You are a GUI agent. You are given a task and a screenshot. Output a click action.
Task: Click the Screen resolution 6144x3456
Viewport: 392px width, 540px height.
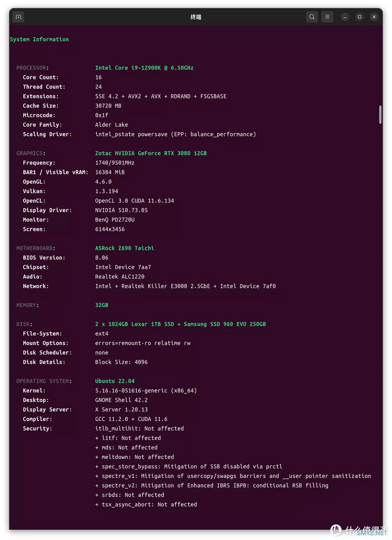[110, 229]
